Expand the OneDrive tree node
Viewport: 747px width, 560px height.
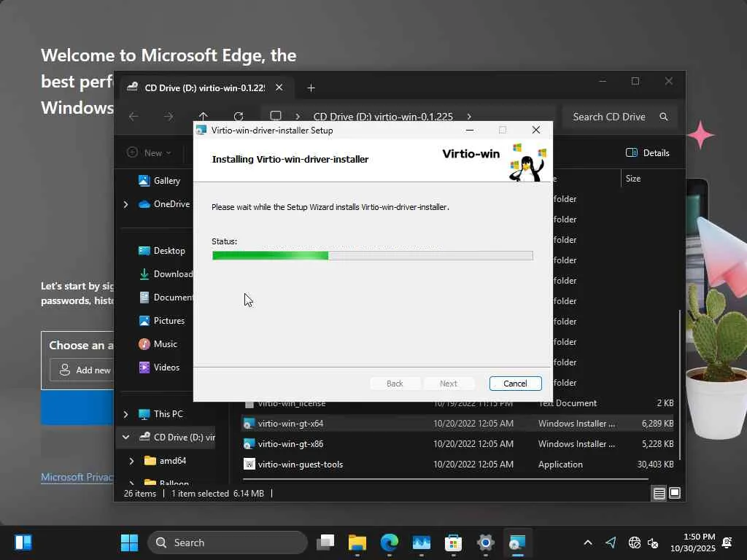[125, 204]
